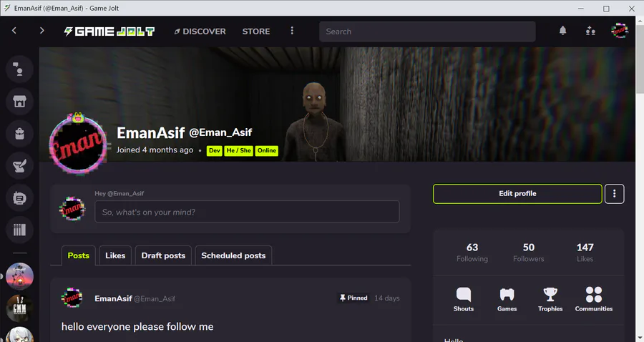Click the pinned post's EmanAsif author name
Screen dimensions: 644x342
tap(113, 298)
